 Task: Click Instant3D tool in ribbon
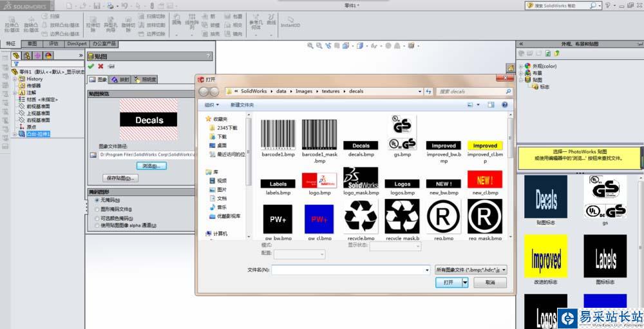pyautogui.click(x=290, y=22)
